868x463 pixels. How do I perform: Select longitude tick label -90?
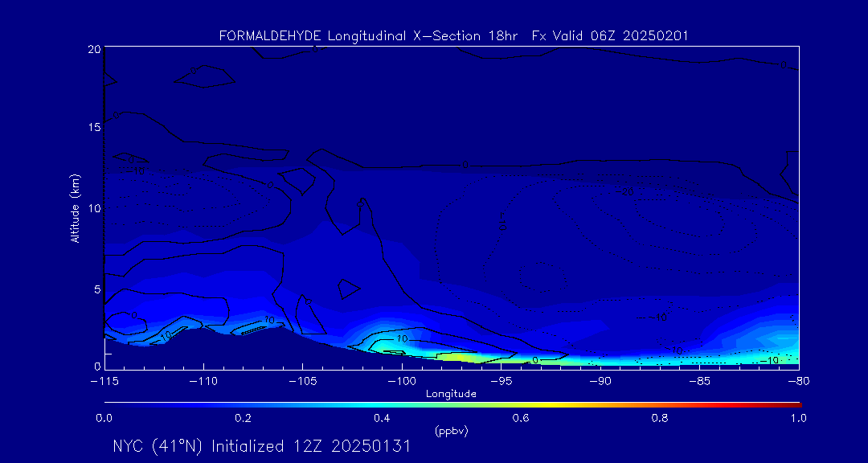pos(600,382)
